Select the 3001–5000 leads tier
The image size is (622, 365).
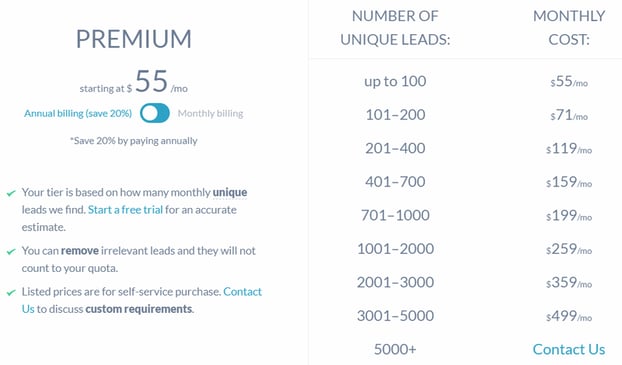coord(395,316)
